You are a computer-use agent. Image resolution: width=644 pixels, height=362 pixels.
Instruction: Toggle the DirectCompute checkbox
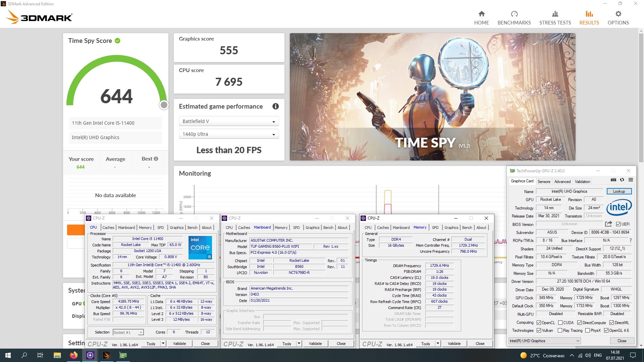coord(579,323)
